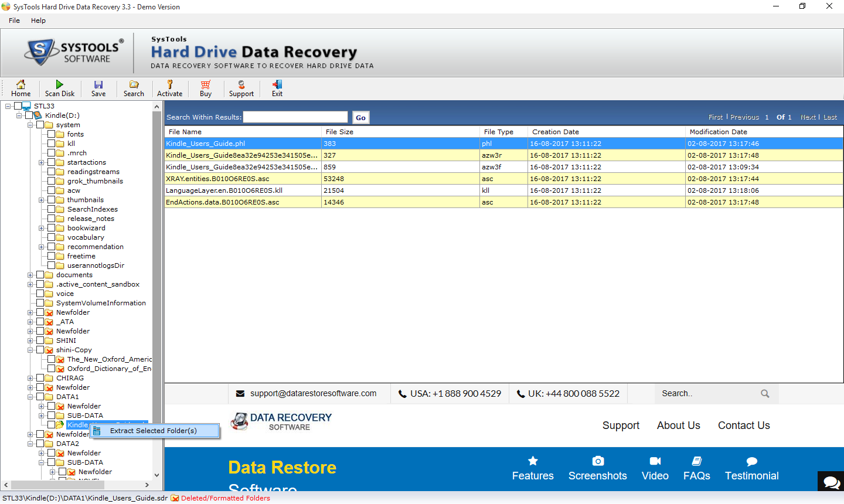Screen dimensions: 844x504
Task: Tick the SystemVolumeInformation checkbox
Action: click(x=40, y=303)
